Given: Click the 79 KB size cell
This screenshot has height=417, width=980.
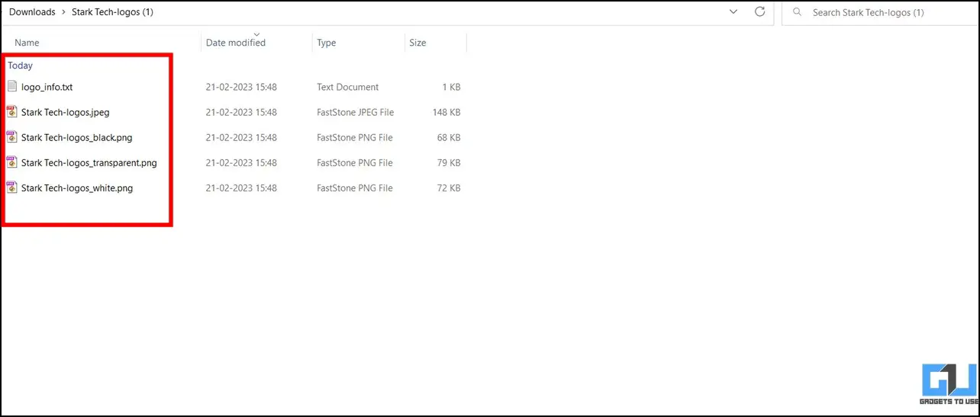Looking at the screenshot, I should pos(449,162).
